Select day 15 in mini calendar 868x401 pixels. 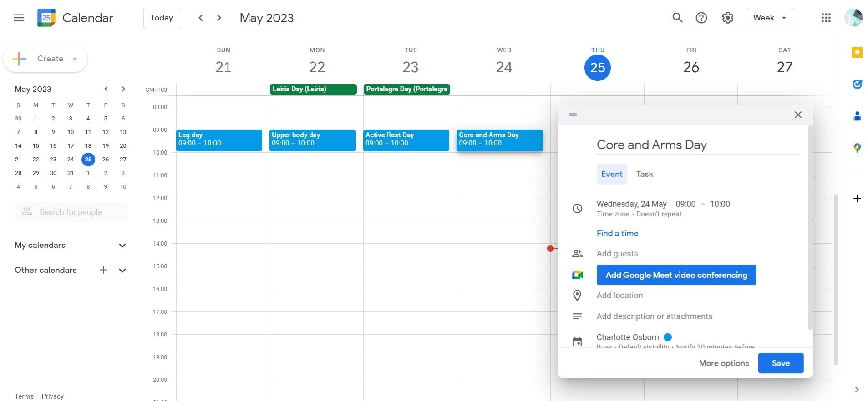point(36,146)
